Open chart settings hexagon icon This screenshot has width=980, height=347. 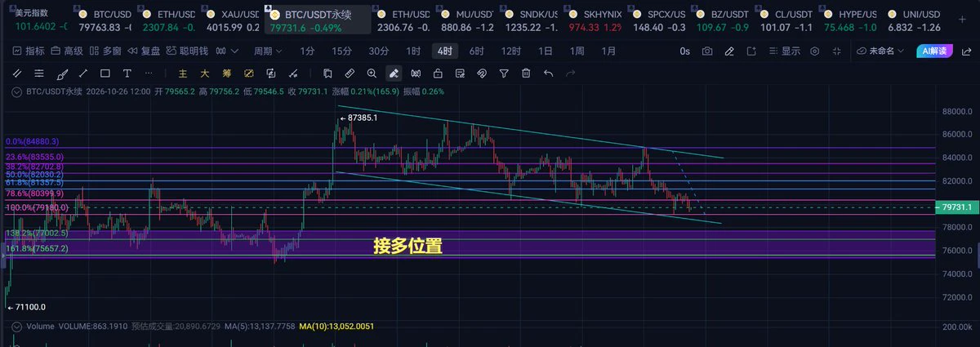814,51
